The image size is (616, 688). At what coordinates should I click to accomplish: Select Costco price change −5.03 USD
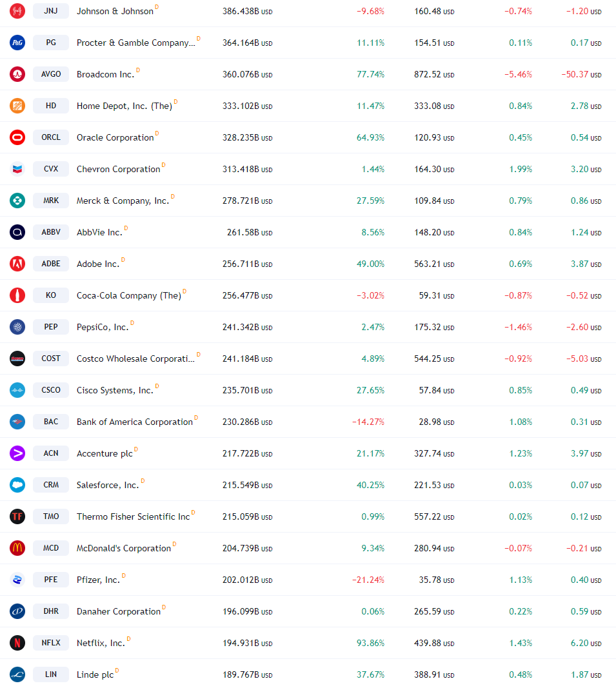click(584, 359)
